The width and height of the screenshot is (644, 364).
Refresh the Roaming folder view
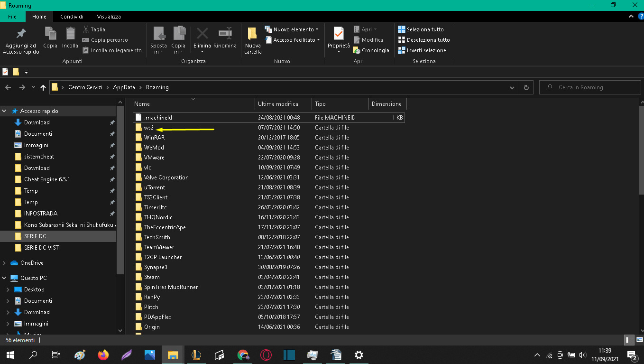526,87
